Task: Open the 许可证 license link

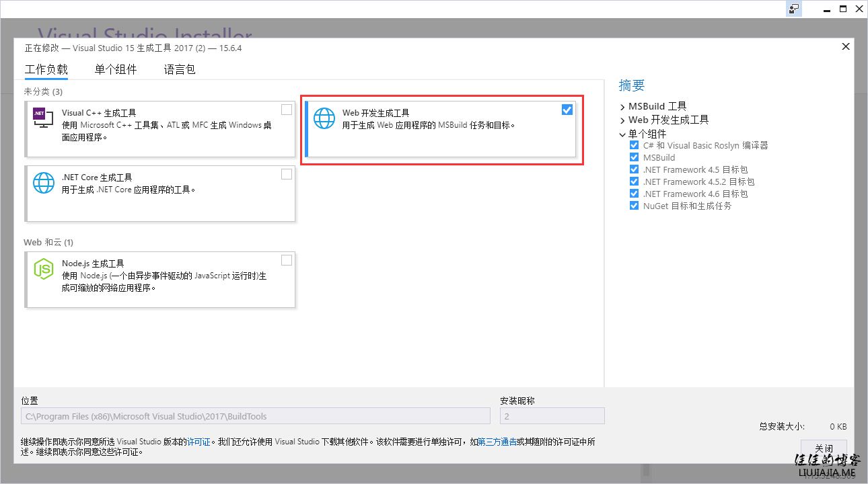Action: (198, 442)
